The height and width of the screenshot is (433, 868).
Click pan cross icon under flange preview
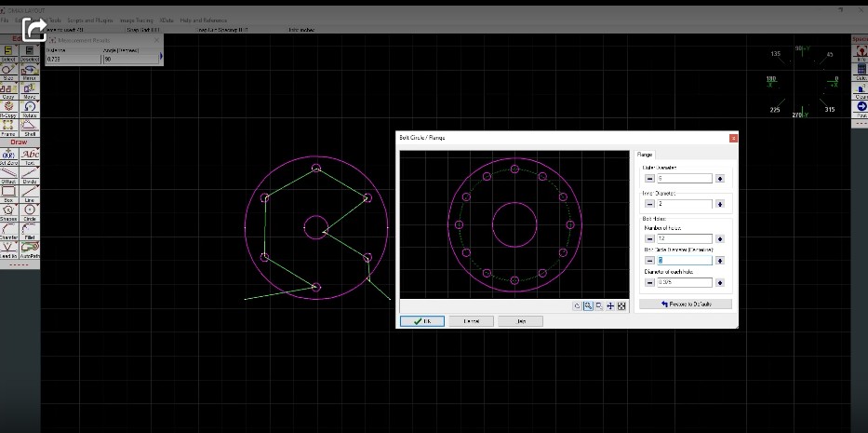coord(610,306)
